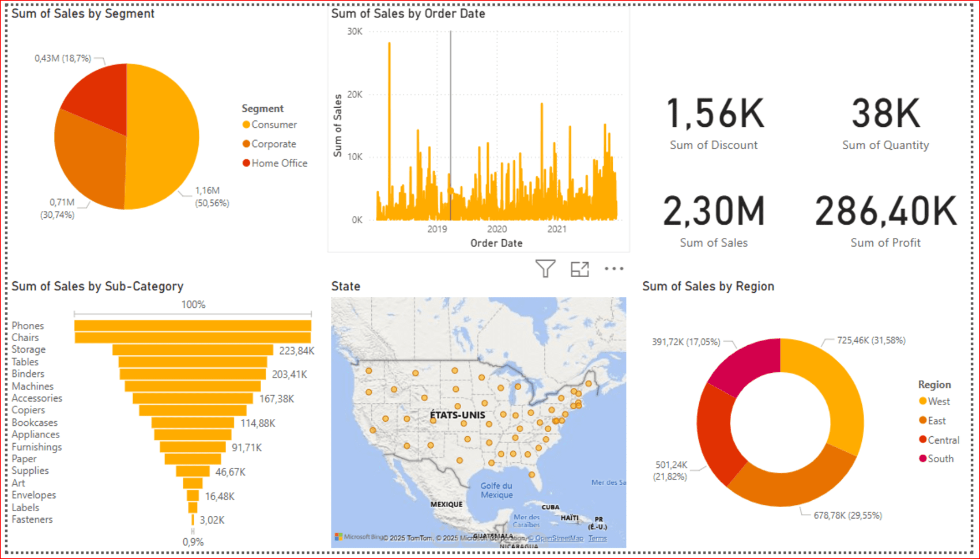980x559 pixels.
Task: Click the Home Office legend color dot
Action: (246, 163)
